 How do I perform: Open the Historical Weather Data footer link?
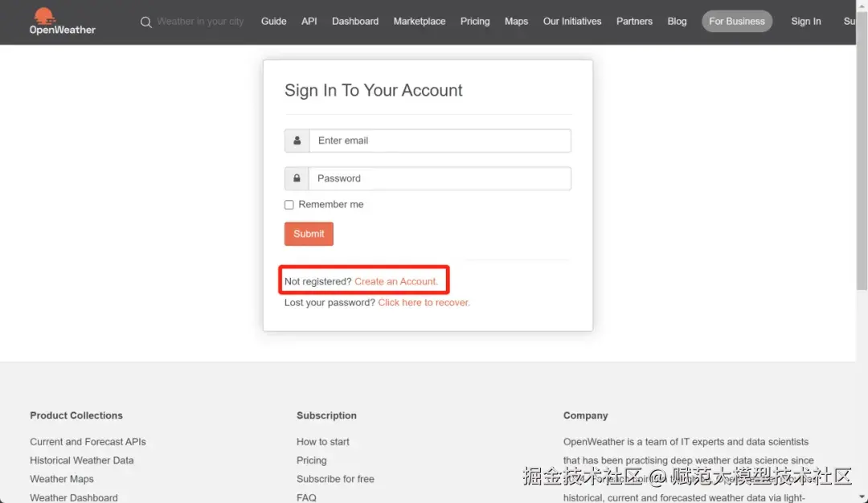(x=82, y=460)
